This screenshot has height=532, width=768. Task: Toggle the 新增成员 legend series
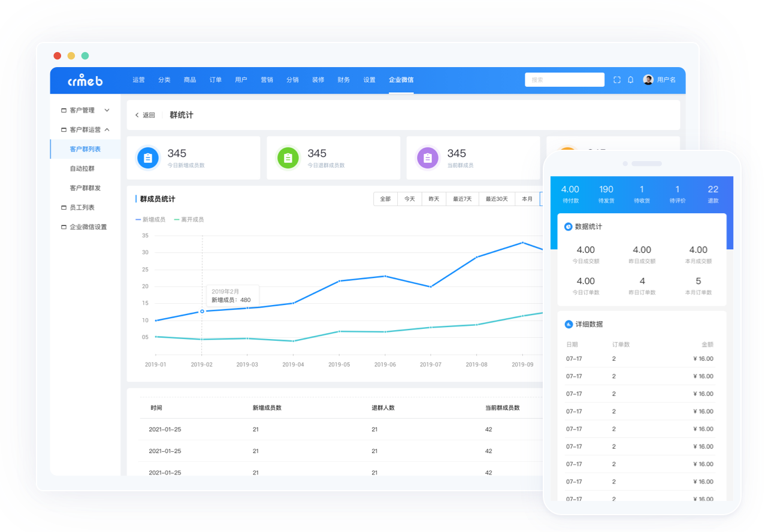coord(151,220)
